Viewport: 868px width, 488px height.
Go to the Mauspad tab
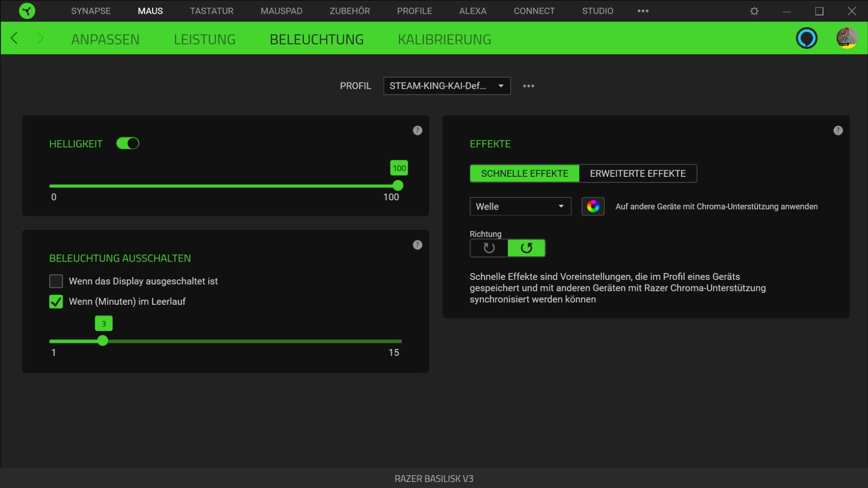pyautogui.click(x=281, y=11)
